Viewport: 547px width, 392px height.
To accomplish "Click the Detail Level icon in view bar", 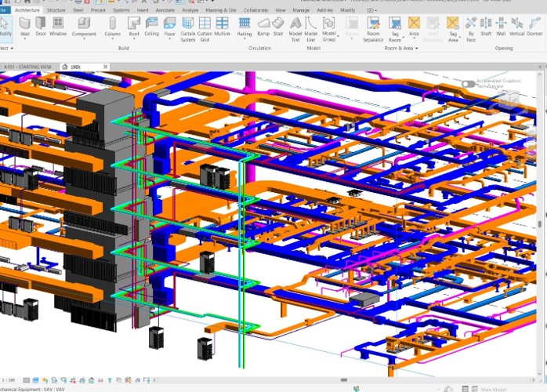I will click(x=27, y=380).
